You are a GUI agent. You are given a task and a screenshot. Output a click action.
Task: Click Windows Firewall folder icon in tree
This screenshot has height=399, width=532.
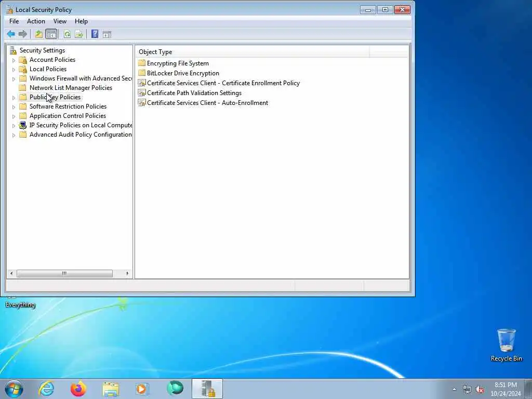click(23, 78)
